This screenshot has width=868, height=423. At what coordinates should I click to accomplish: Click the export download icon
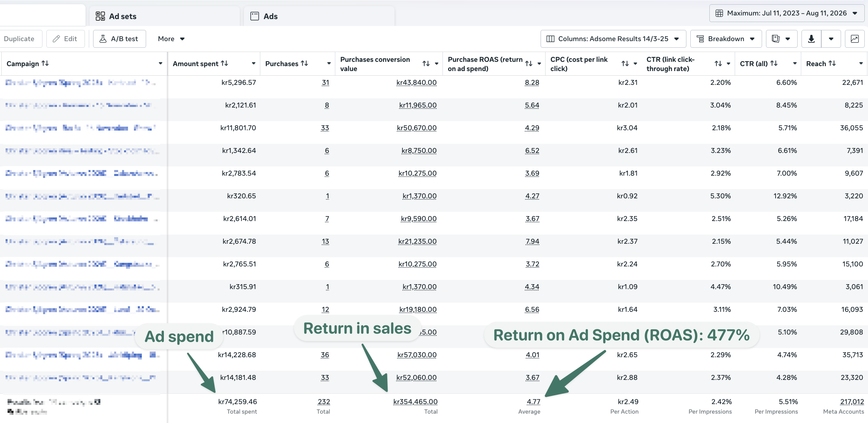[x=811, y=39]
